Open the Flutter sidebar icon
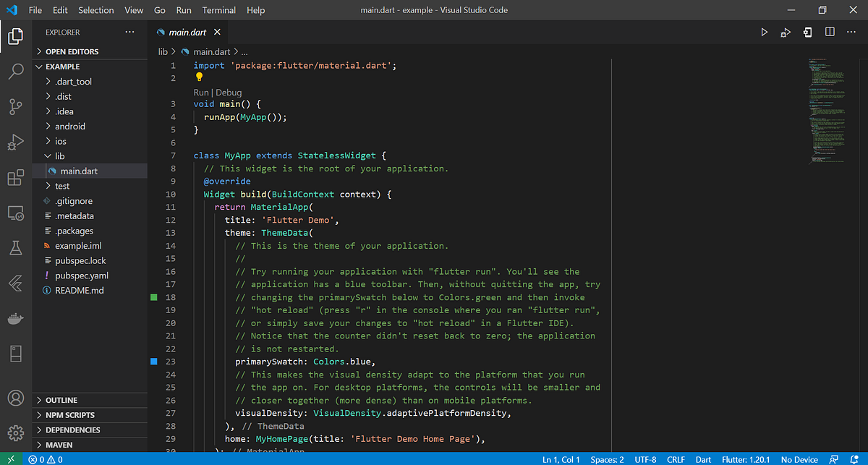868x465 pixels. 16,283
